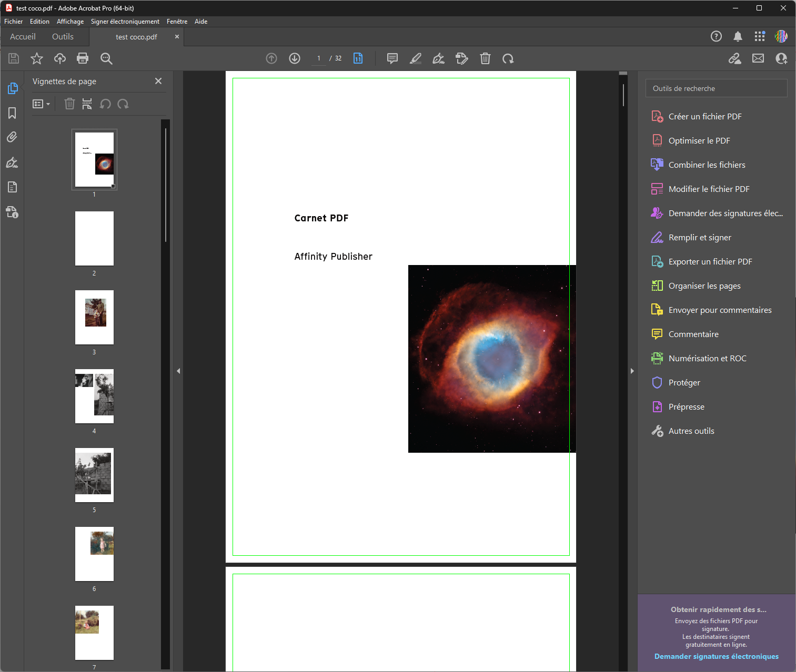Image resolution: width=796 pixels, height=672 pixels.
Task: Toggle fit page display mode
Action: [x=358, y=58]
